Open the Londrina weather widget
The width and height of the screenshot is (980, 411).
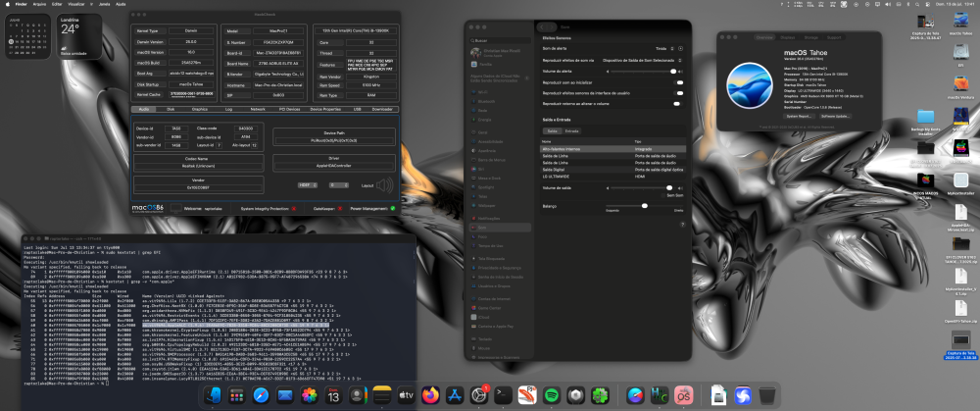79,36
